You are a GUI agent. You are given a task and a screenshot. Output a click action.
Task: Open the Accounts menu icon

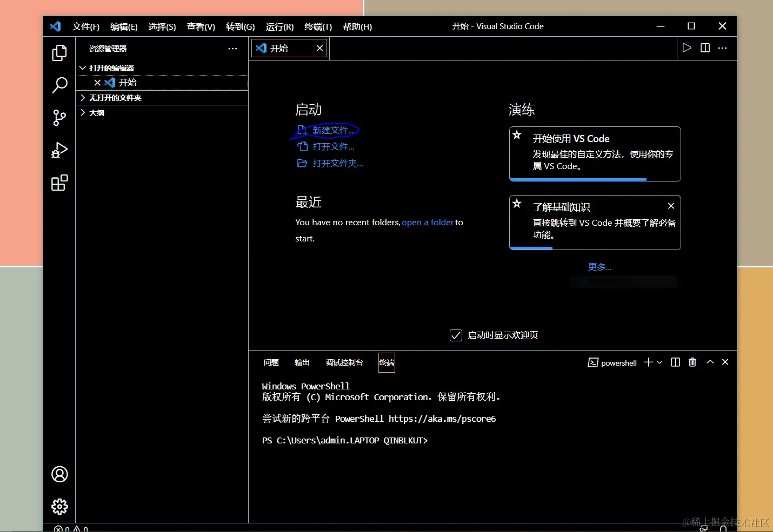pos(59,474)
